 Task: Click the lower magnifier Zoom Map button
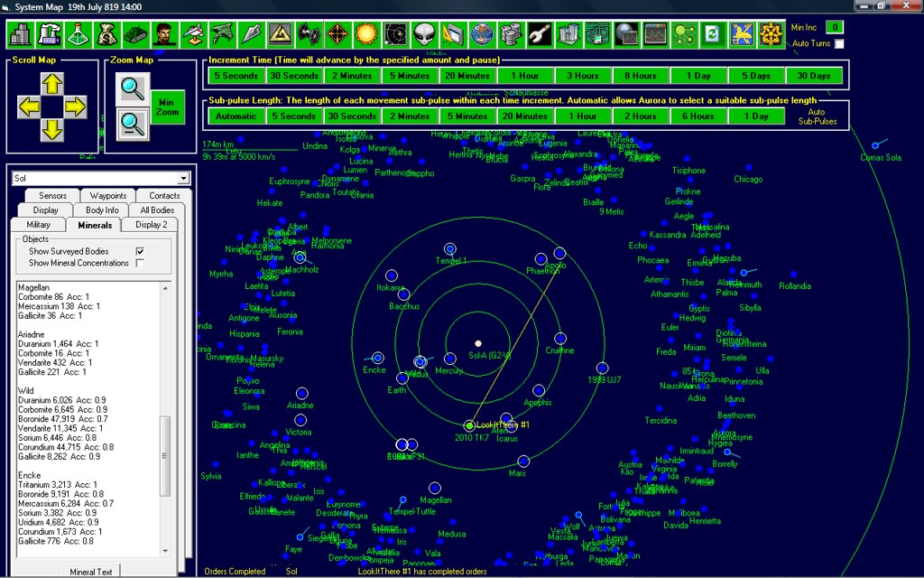tap(133, 124)
